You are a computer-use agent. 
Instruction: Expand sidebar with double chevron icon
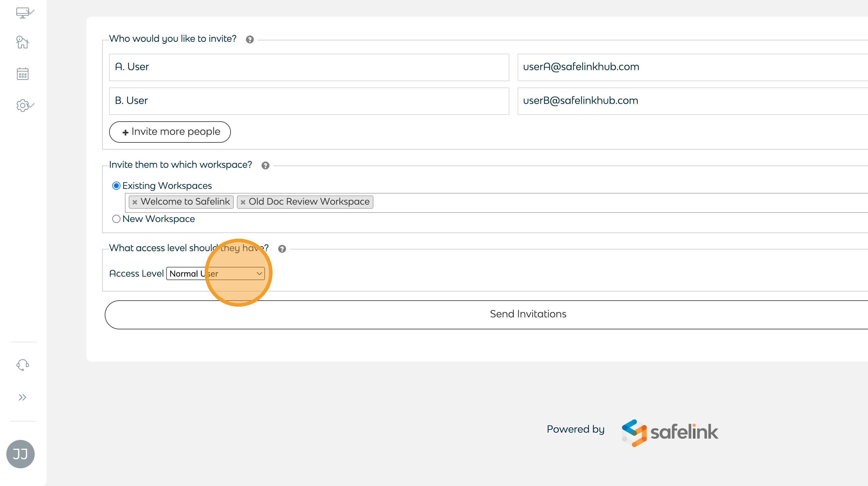(x=23, y=397)
